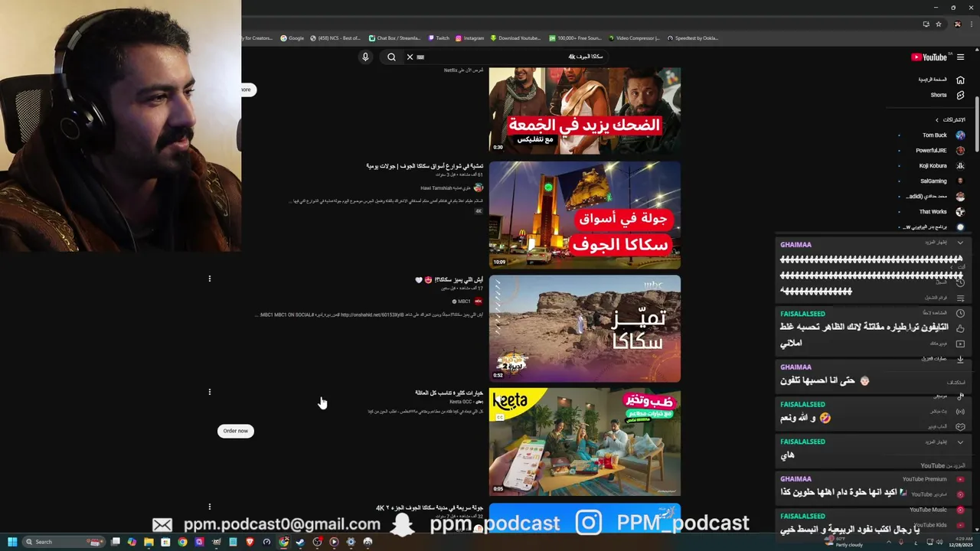980x551 pixels.
Task: Open the Partly cloudy weather widget
Action: tap(844, 542)
